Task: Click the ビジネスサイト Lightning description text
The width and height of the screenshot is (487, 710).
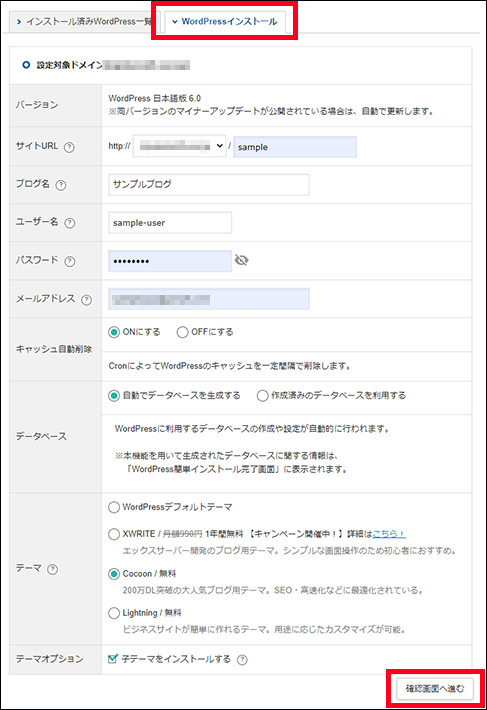Action: pyautogui.click(x=264, y=629)
